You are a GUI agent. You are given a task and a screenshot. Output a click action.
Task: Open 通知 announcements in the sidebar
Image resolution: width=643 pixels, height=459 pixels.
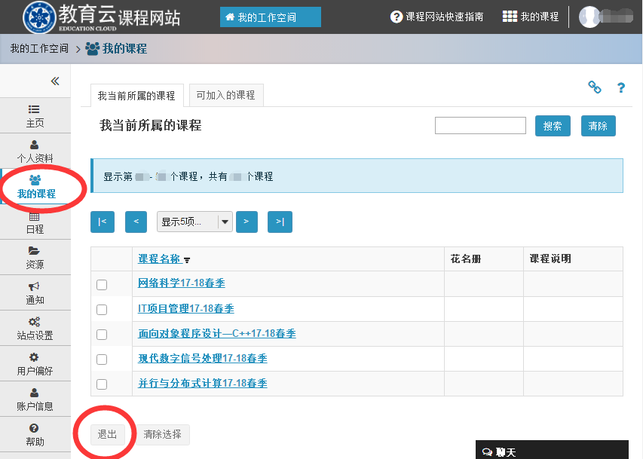click(x=35, y=292)
